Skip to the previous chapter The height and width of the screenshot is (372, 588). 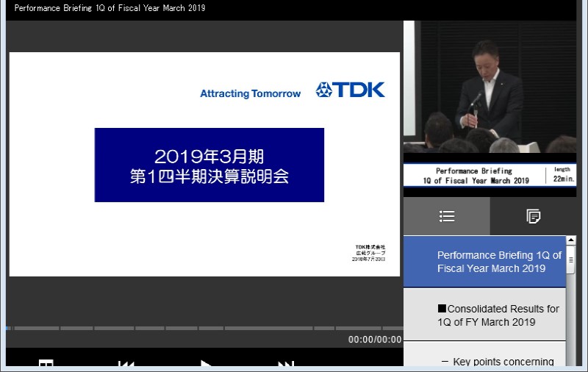coord(126,363)
